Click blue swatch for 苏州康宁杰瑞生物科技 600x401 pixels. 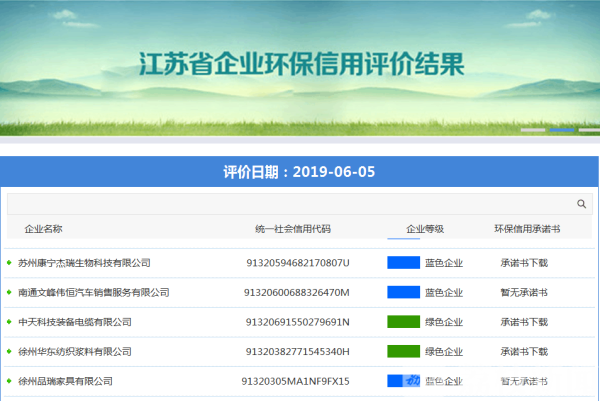[x=403, y=262]
